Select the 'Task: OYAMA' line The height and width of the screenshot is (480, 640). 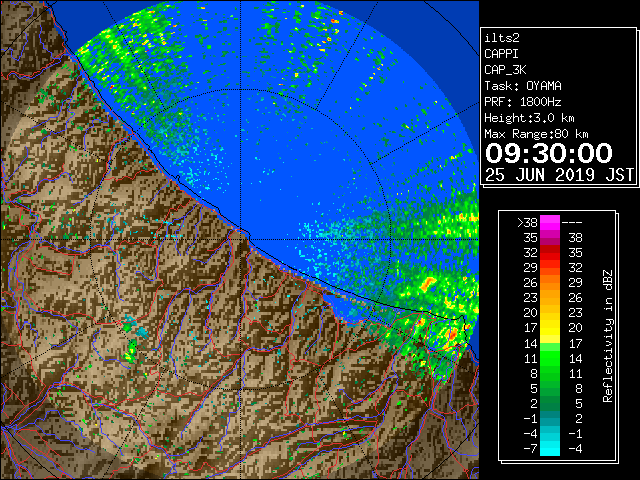click(523, 86)
